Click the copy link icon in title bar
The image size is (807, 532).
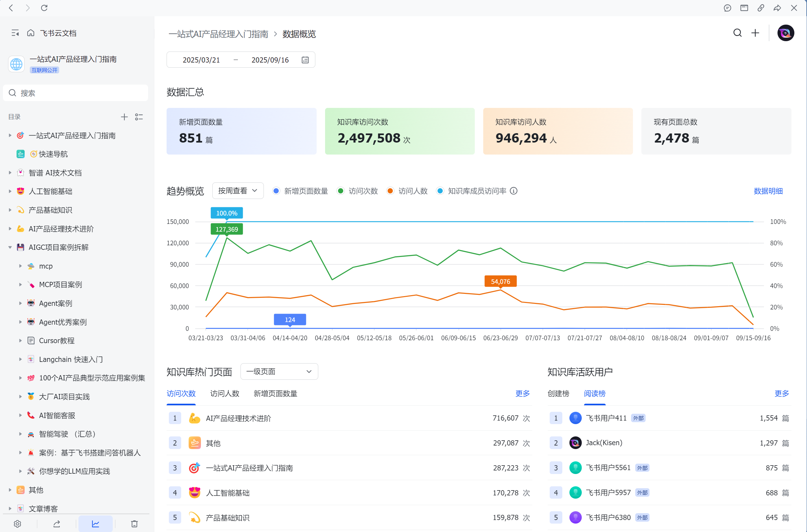tap(761, 8)
